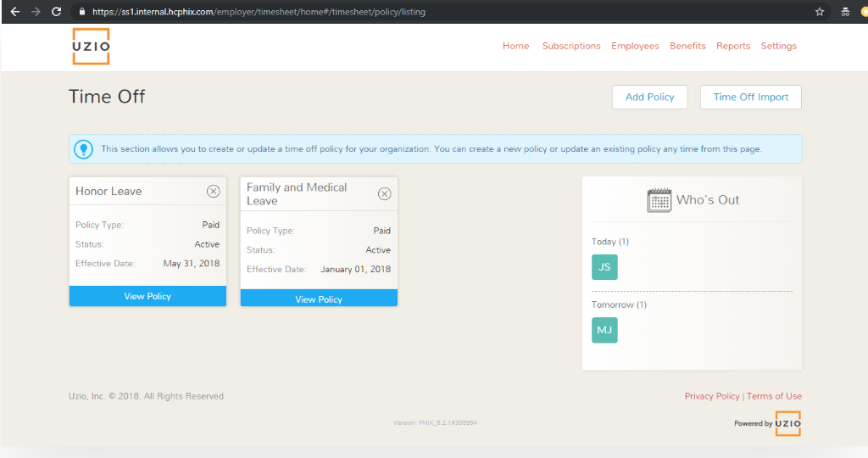This screenshot has height=458, width=868.
Task: Click the Who's Out calendar icon
Action: [659, 200]
